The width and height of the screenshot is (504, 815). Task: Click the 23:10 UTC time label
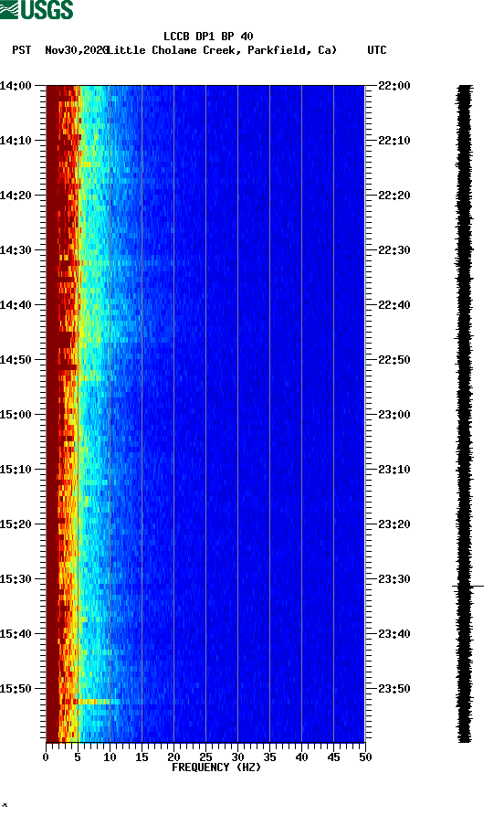(x=394, y=470)
